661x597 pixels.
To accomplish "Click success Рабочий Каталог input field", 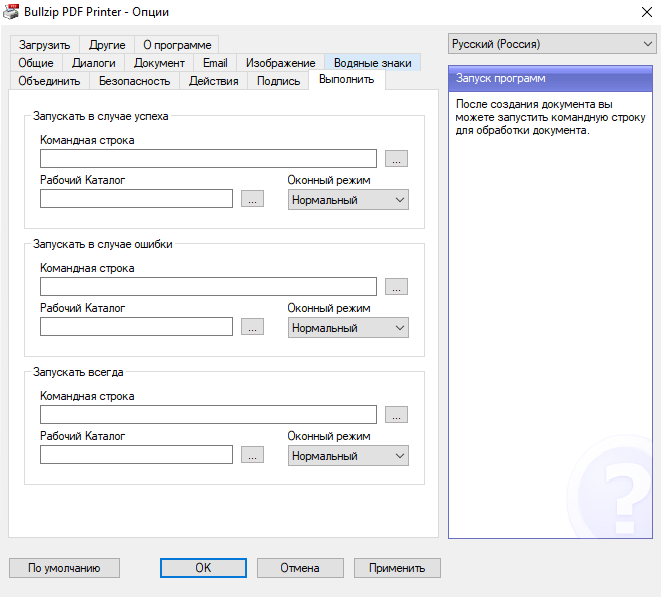I will coord(136,199).
